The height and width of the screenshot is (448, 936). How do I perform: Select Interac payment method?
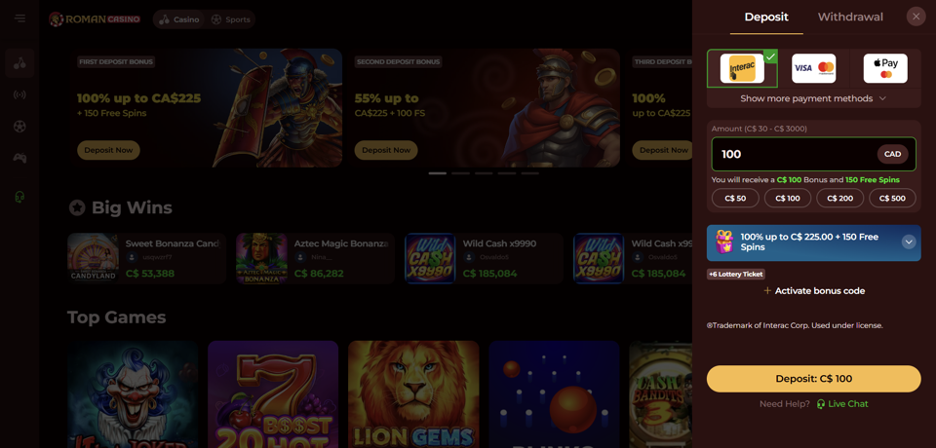pyautogui.click(x=742, y=69)
